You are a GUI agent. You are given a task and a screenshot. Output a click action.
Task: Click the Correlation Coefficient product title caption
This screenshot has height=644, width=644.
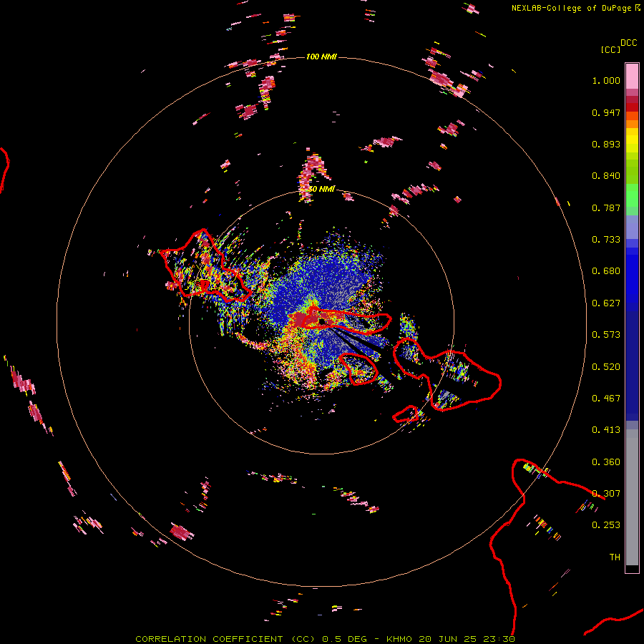326,639
